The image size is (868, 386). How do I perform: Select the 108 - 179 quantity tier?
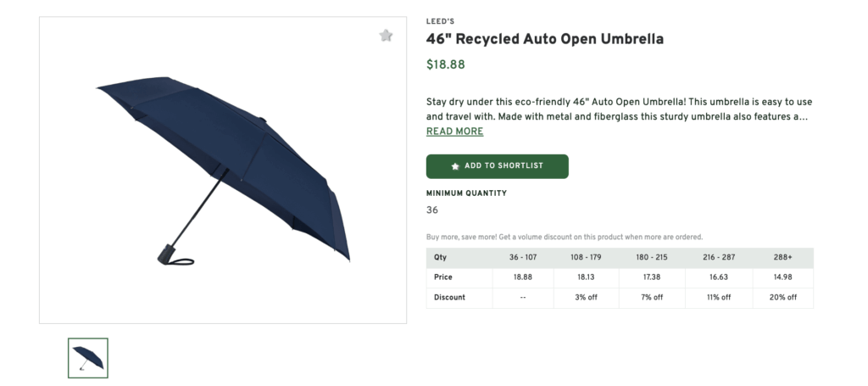tap(587, 257)
